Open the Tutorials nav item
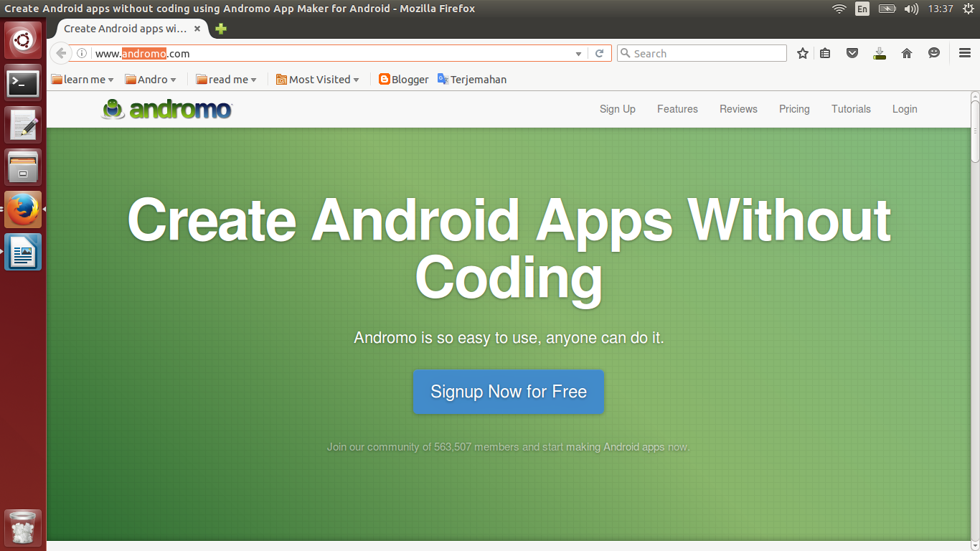 click(x=851, y=109)
